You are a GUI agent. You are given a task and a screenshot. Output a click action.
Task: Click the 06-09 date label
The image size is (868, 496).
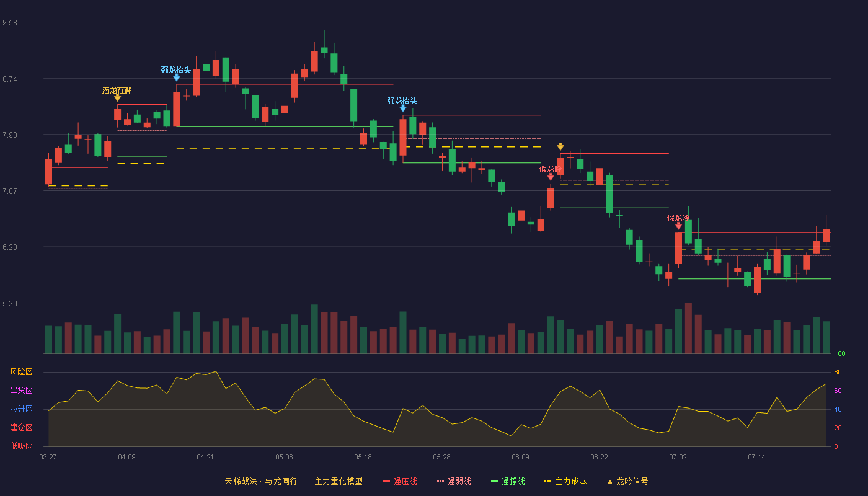point(520,457)
